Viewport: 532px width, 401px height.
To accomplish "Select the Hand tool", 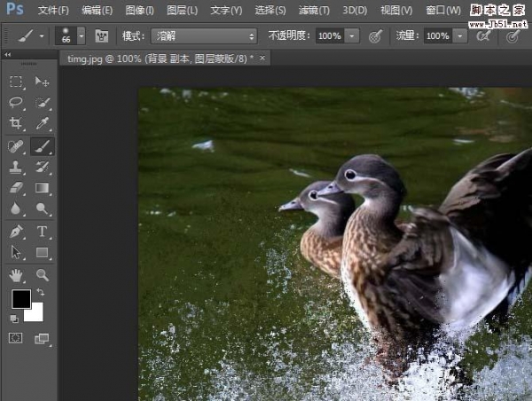I will [16, 275].
